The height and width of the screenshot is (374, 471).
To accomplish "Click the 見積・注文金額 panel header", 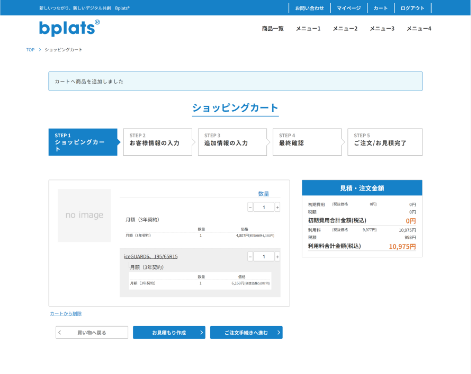I will pos(362,188).
